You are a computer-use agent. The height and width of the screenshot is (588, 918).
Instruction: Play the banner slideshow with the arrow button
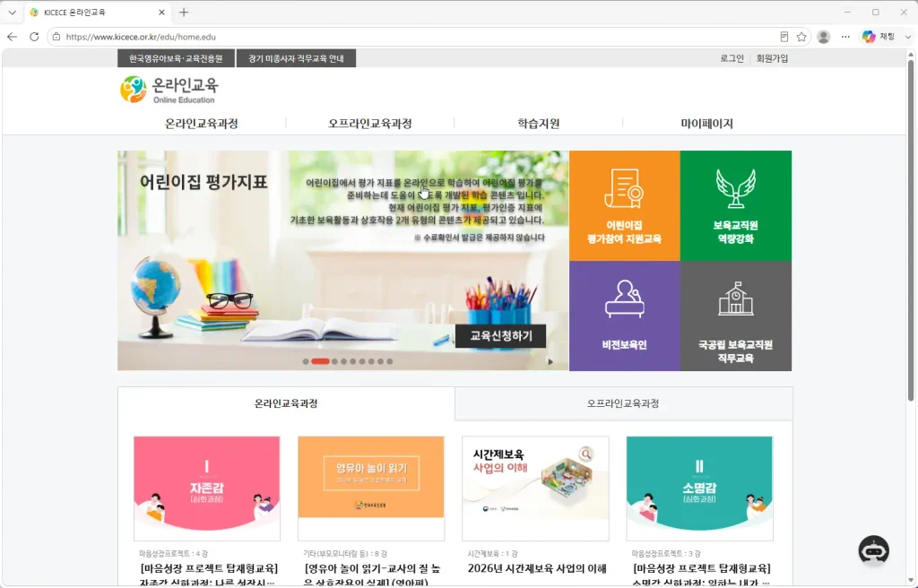pyautogui.click(x=550, y=362)
